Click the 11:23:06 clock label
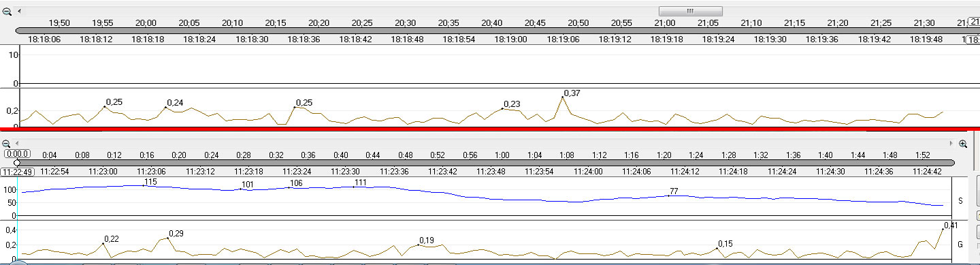 tap(151, 172)
